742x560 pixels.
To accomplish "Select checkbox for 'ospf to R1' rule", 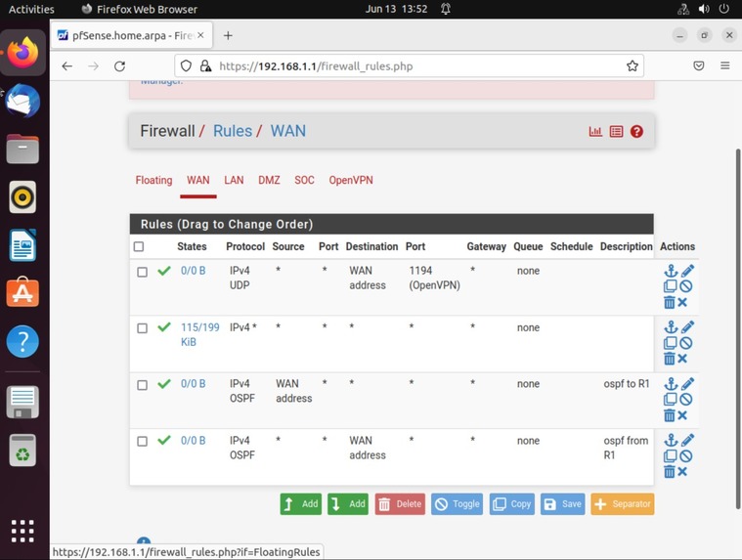I will [142, 385].
